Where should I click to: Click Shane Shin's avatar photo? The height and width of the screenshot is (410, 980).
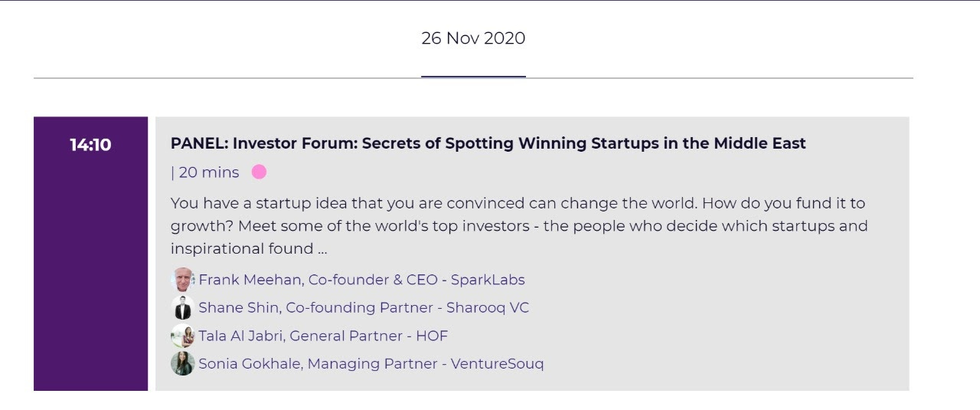pyautogui.click(x=182, y=308)
